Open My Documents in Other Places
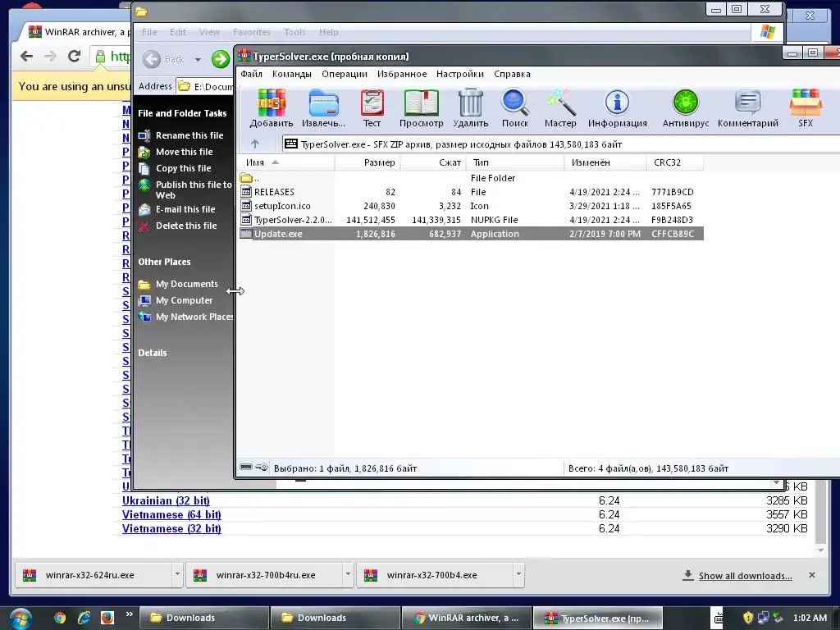 point(187,284)
